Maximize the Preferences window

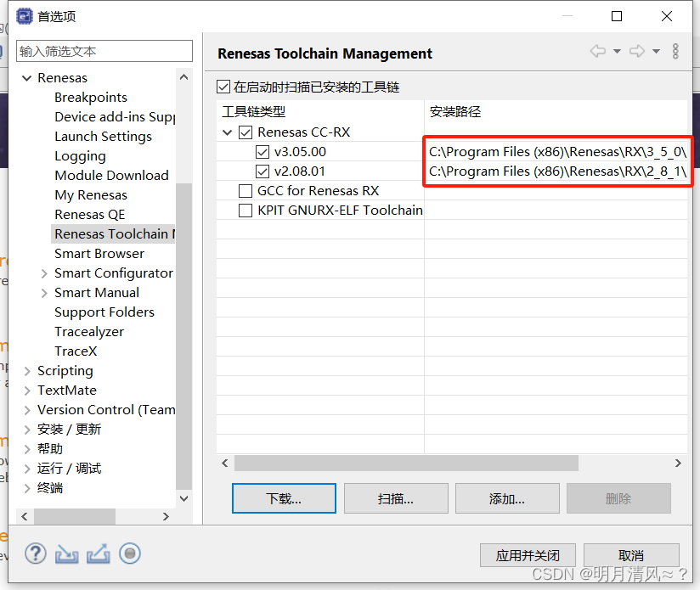pyautogui.click(x=617, y=16)
